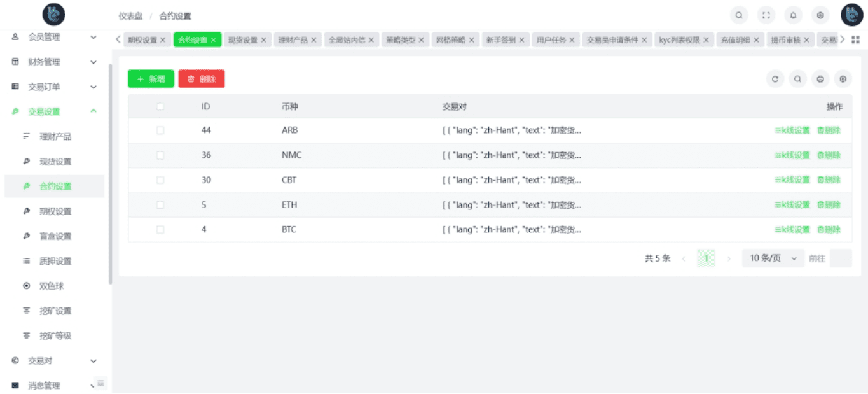The image size is (868, 394).
Task: Open 挖矿设置 in the sidebar
Action: point(54,311)
